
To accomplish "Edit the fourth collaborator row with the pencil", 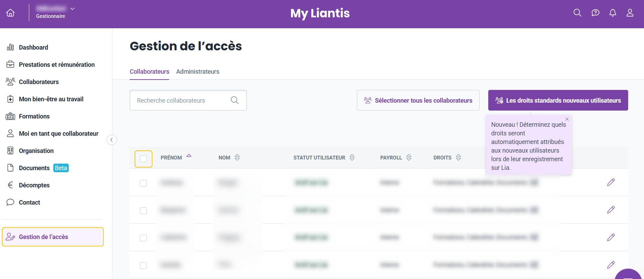I will [611, 265].
